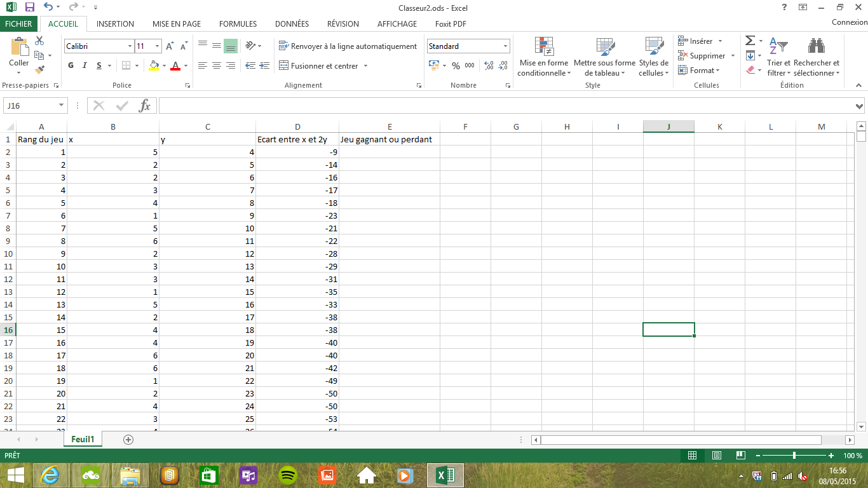Toggle italic formatting (I)

coord(85,65)
